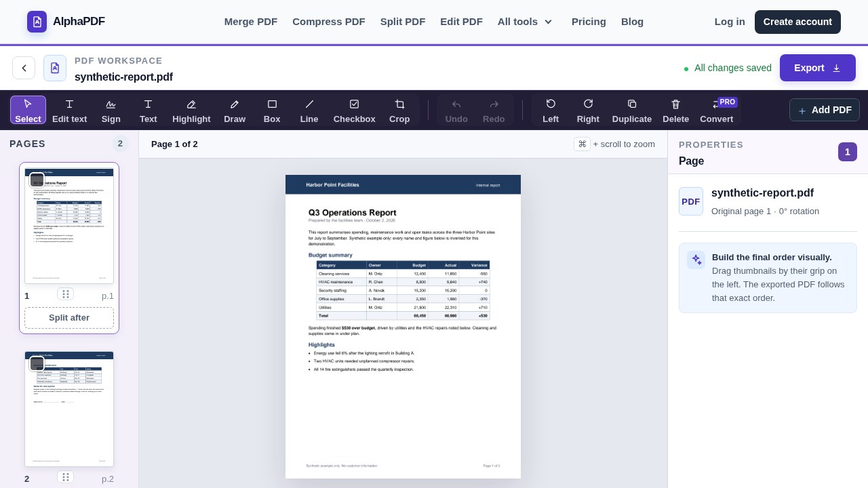The image size is (868, 488).
Task: Click the All changes saved status
Action: click(727, 68)
